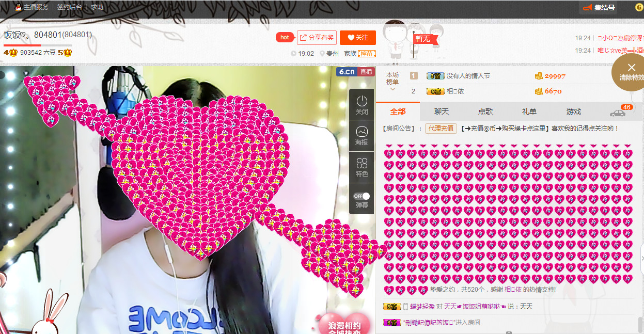Click the gold six-coin icon in top bar
This screenshot has width=644, height=334.
click(x=639, y=7)
